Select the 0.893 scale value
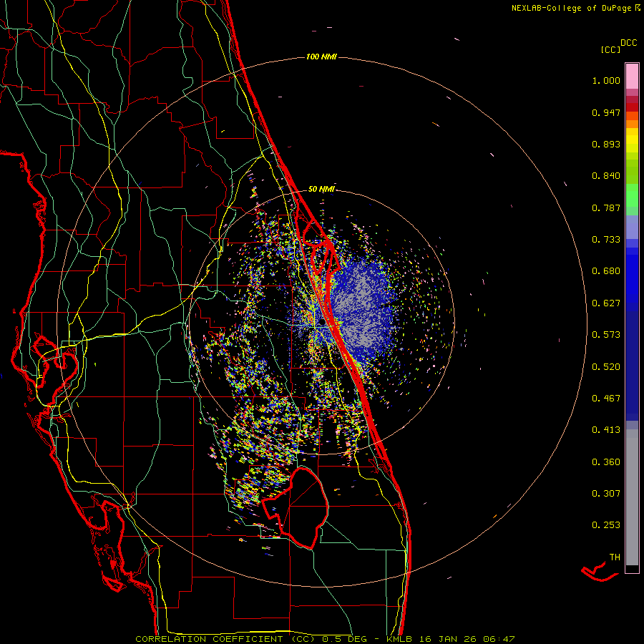 tap(606, 144)
